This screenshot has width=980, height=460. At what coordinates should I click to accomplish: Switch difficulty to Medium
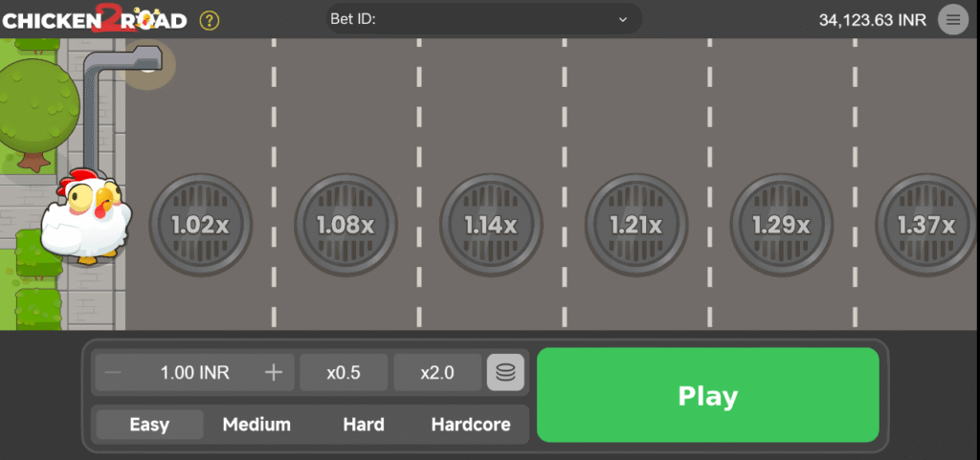(x=256, y=425)
